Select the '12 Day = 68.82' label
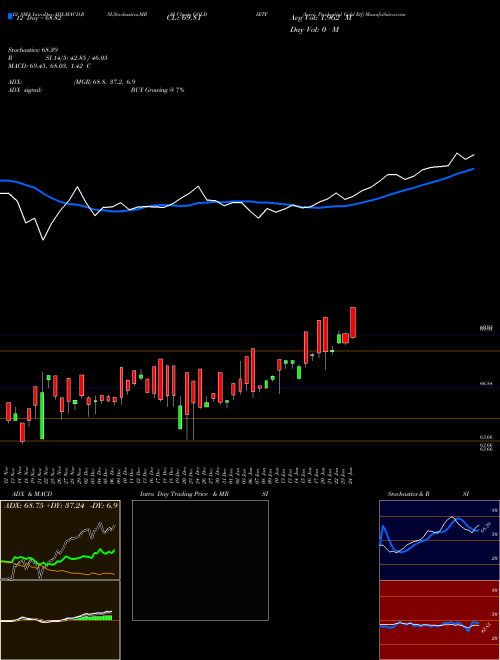The height and width of the screenshot is (660, 500). [37, 18]
